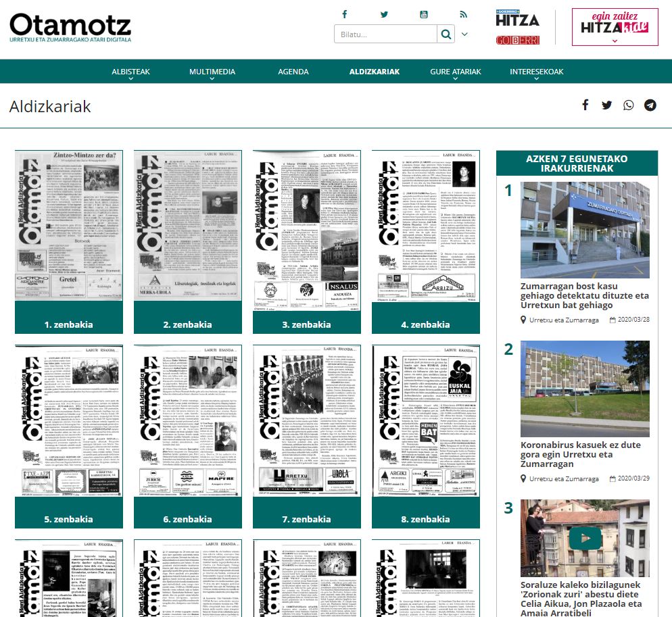Go to the Agenda section
The image size is (672, 617).
(x=293, y=72)
